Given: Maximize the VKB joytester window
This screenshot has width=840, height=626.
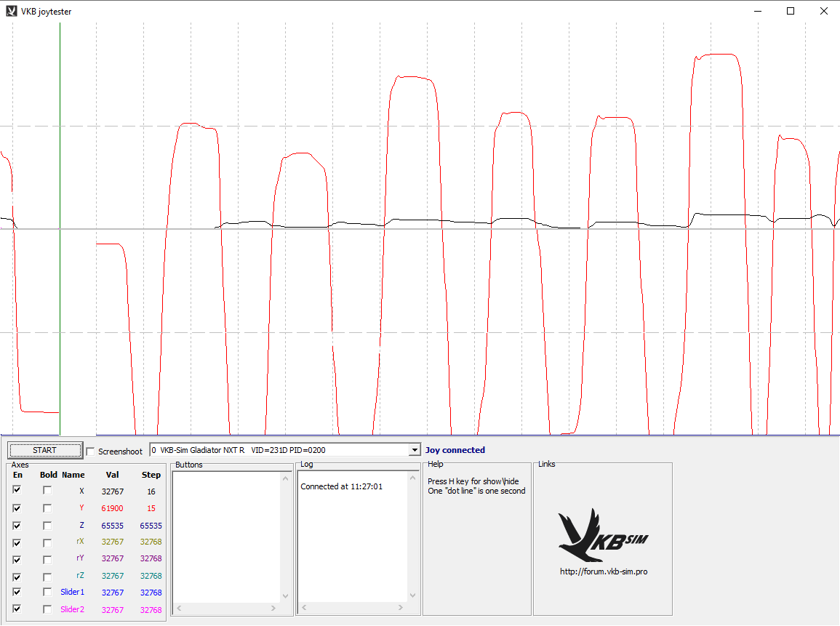Looking at the screenshot, I should (791, 12).
